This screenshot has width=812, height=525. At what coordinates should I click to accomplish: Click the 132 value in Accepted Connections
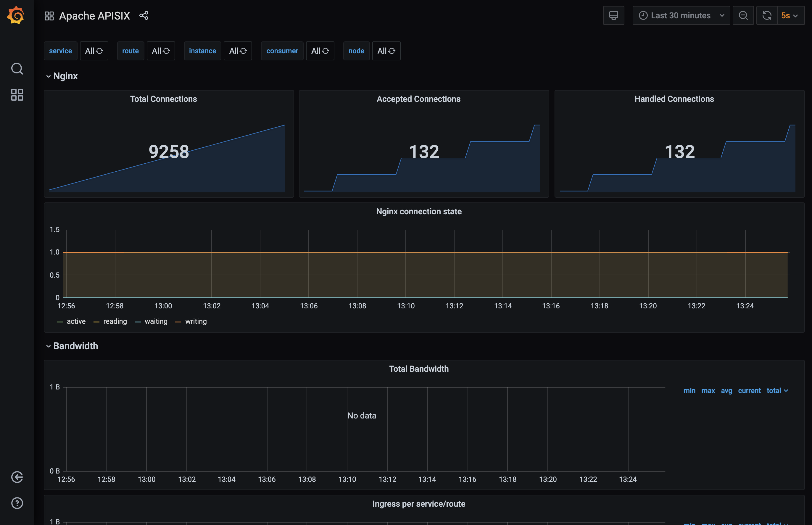click(424, 152)
